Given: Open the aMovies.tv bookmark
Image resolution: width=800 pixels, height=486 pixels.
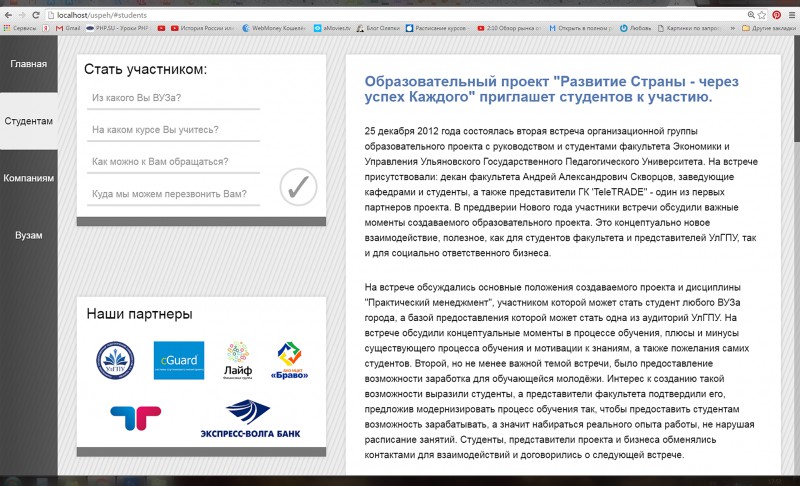Looking at the screenshot, I should (x=332, y=28).
